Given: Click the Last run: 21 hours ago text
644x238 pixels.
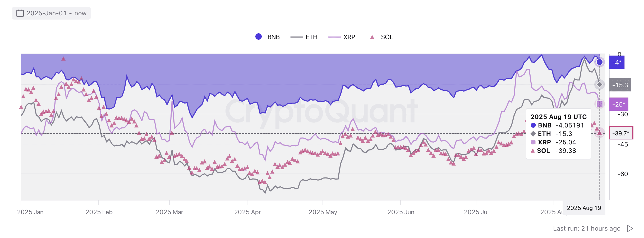Looking at the screenshot, I should coord(587,228).
